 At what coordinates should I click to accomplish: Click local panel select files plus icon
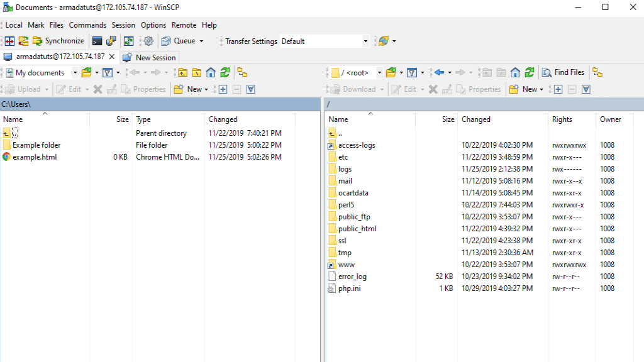[x=223, y=89]
